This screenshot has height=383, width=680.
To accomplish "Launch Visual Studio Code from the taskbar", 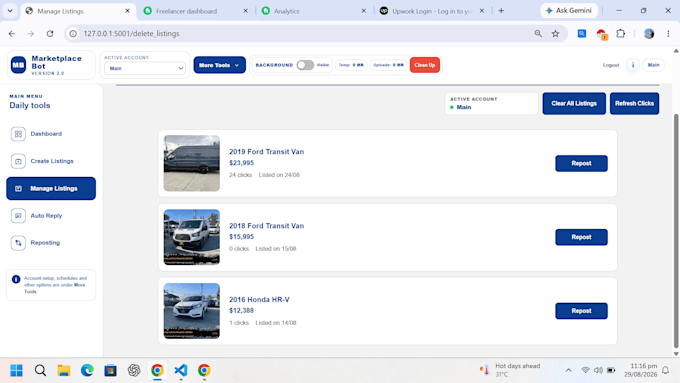I will 181,370.
